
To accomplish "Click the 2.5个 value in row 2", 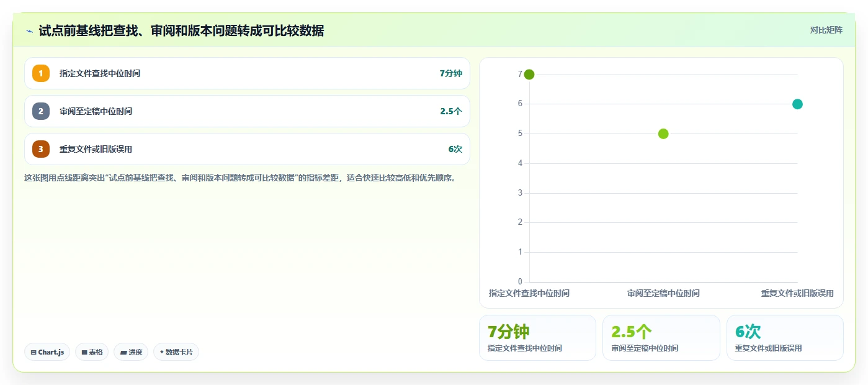I will point(451,111).
